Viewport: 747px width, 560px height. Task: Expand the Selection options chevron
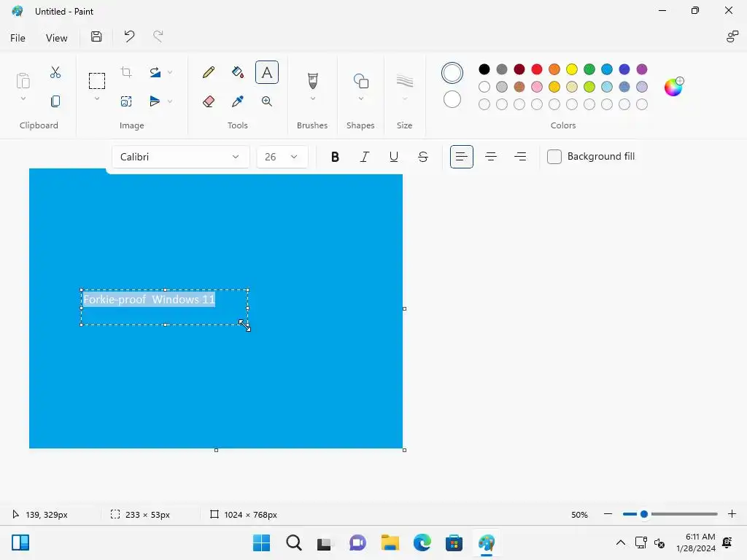(x=97, y=98)
